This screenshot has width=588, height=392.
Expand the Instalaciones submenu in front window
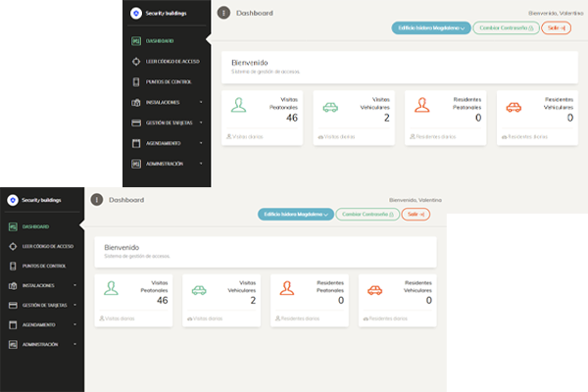click(76, 285)
